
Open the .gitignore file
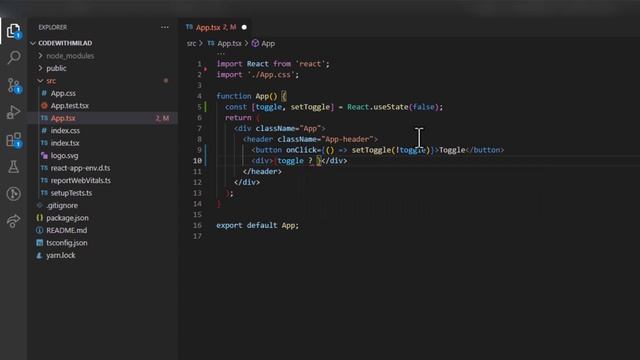(62, 205)
